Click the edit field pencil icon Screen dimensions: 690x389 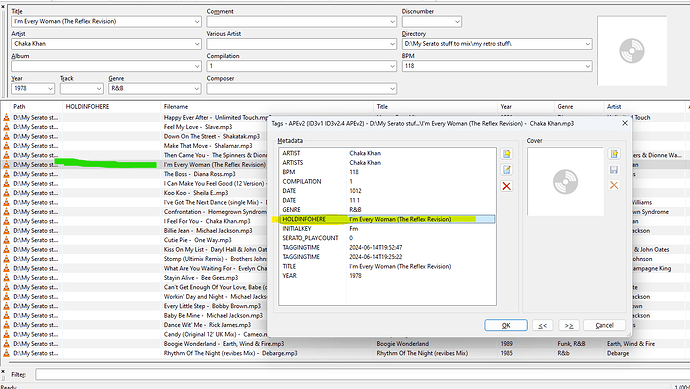(506, 170)
